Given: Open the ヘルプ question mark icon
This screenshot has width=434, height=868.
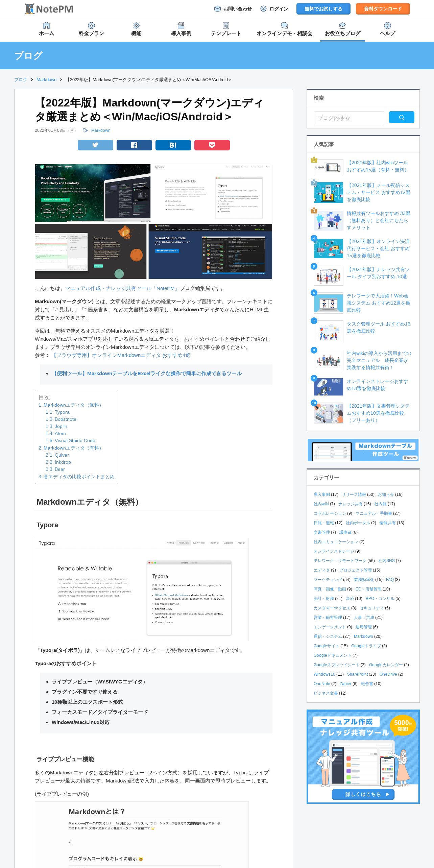Looking at the screenshot, I should pos(387,25).
